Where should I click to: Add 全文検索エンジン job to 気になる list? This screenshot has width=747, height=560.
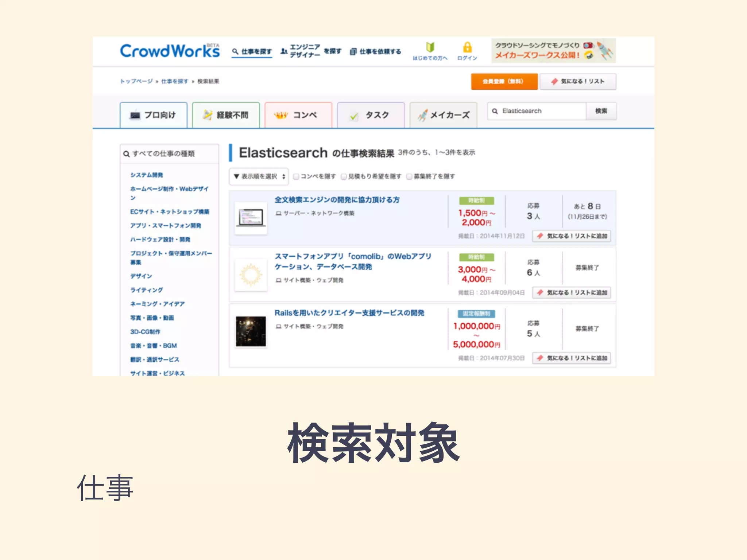click(x=572, y=236)
